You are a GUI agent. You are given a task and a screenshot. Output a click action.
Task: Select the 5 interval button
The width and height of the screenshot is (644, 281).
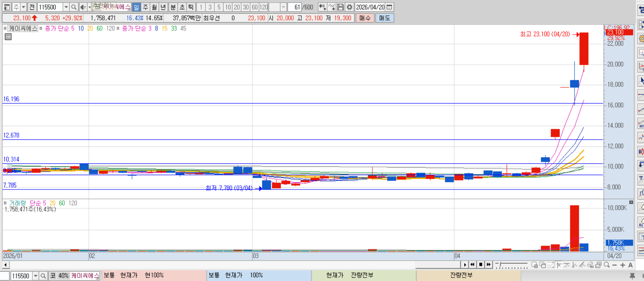[x=219, y=7]
